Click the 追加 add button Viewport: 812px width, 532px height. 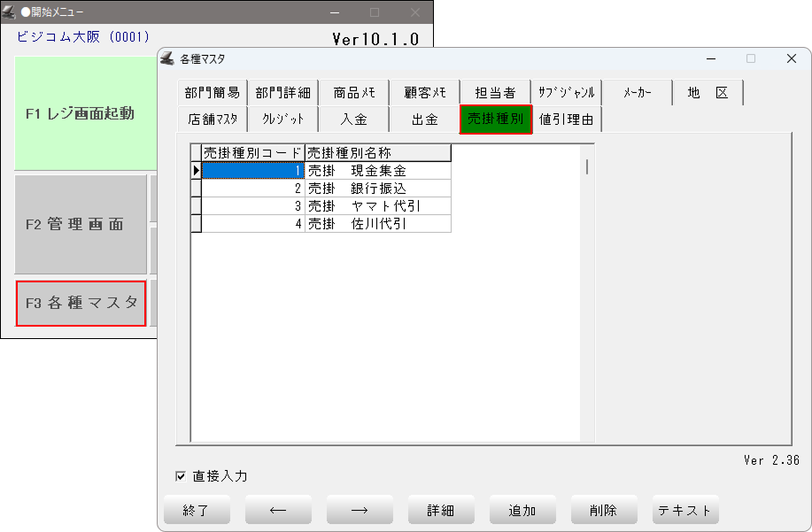click(x=522, y=510)
